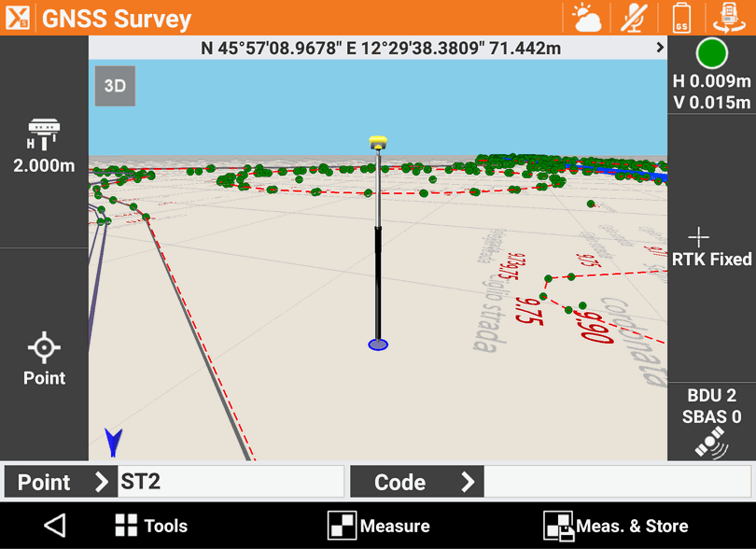756x549 pixels.
Task: Select the Point survey mode icon
Action: tap(44, 359)
